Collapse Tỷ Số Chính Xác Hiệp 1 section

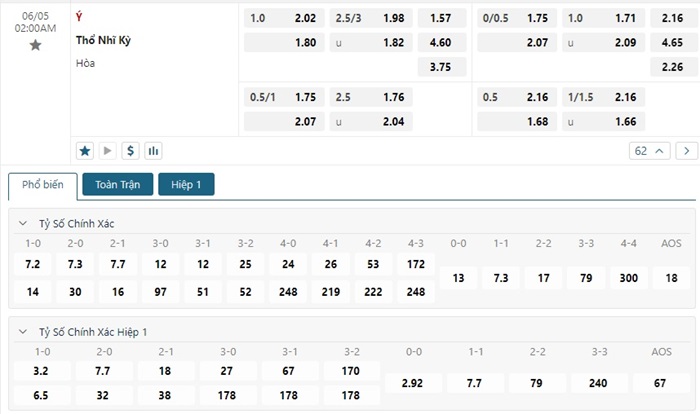24,331
